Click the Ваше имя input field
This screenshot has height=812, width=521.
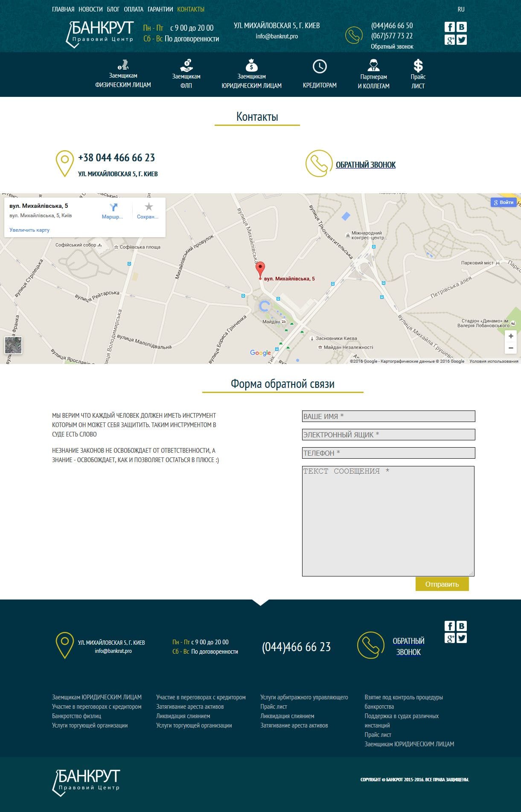pyautogui.click(x=388, y=416)
